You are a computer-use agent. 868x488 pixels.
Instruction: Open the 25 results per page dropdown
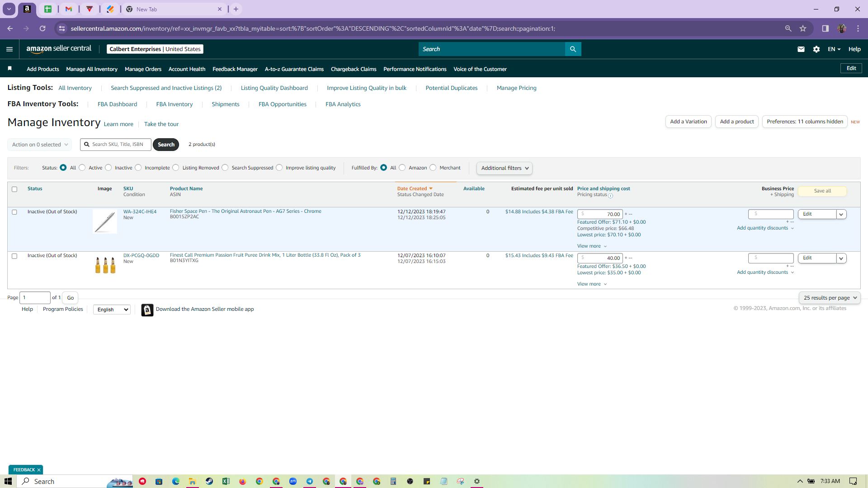pyautogui.click(x=830, y=298)
